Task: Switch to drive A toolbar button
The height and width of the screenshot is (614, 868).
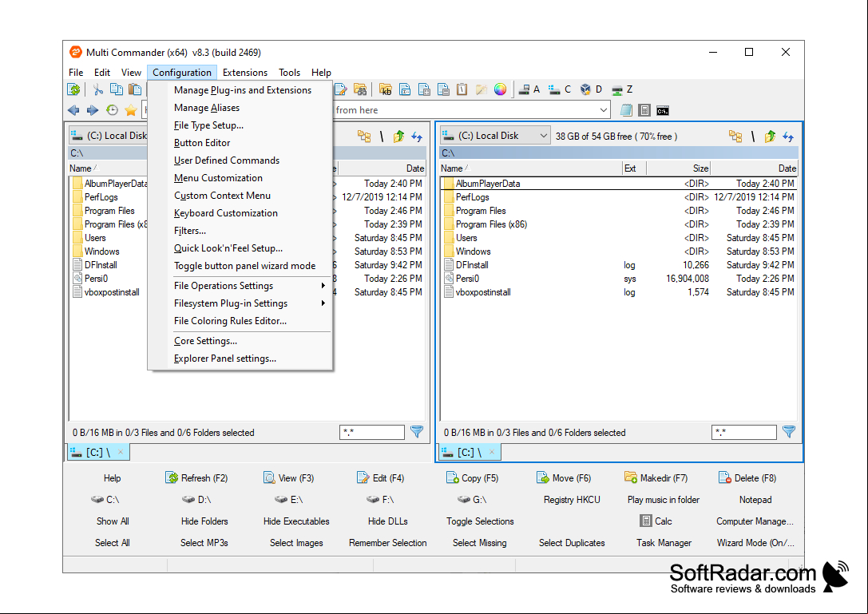Action: click(529, 89)
